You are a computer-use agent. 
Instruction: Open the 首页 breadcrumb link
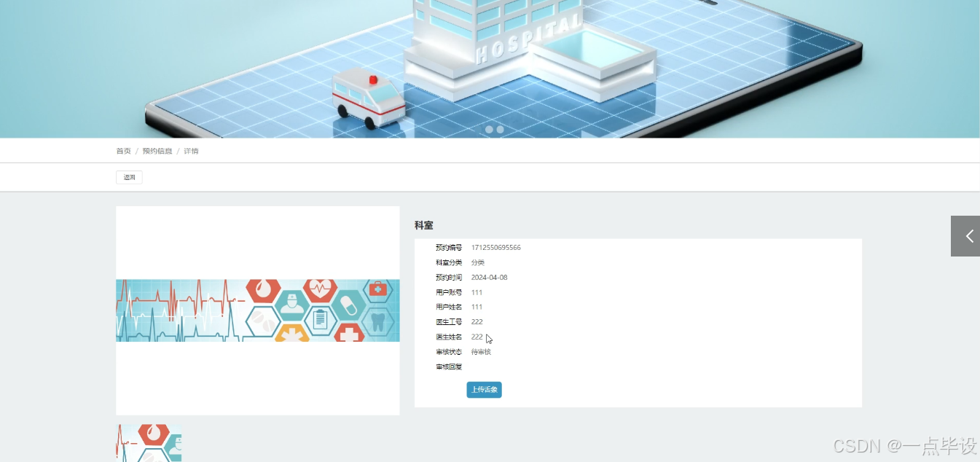click(x=122, y=151)
